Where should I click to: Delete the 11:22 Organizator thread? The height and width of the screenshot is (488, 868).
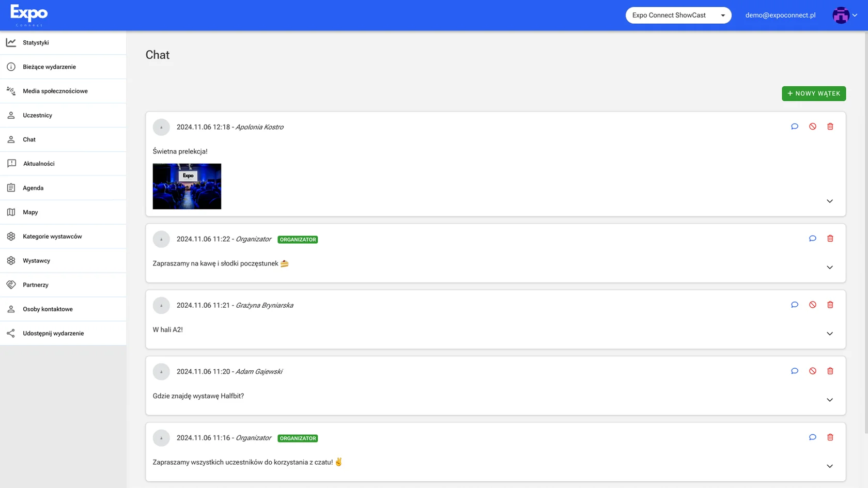click(x=830, y=239)
